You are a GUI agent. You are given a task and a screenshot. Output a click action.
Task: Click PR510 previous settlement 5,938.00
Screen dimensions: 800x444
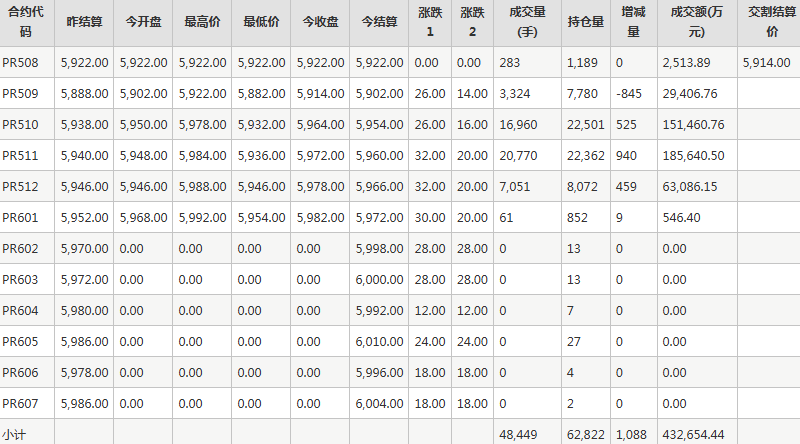[84, 125]
